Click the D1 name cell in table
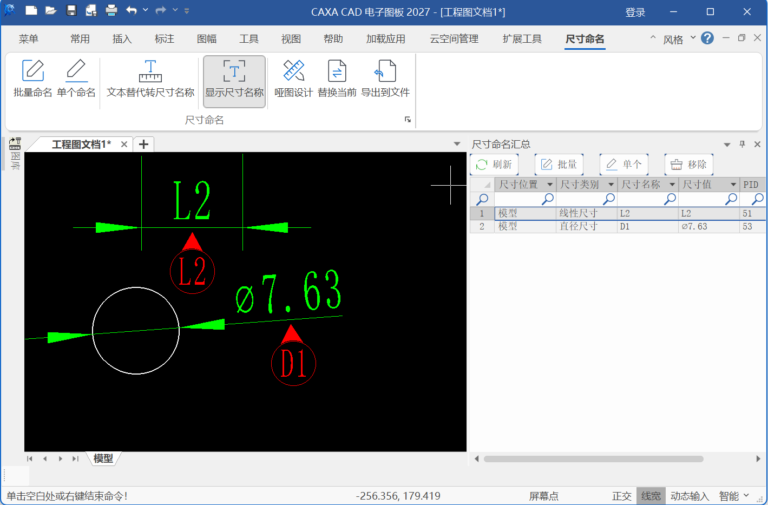This screenshot has height=505, width=768. pyautogui.click(x=648, y=226)
